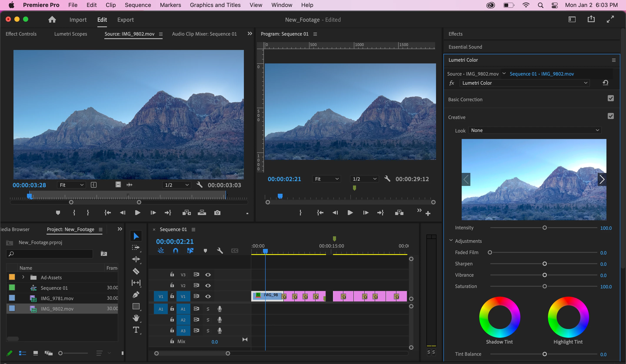Toggle timeline snapping magnet icon
Screen dimensions: 626x364
175,251
